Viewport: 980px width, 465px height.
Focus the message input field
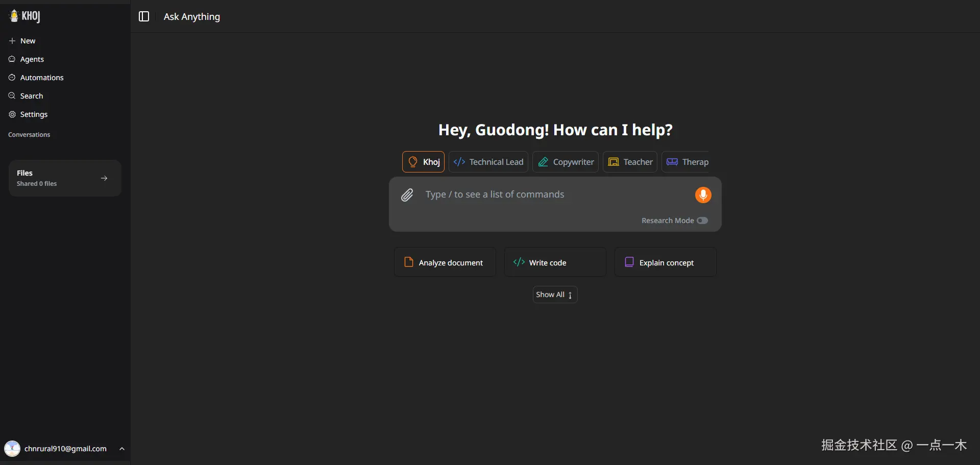coord(555,194)
